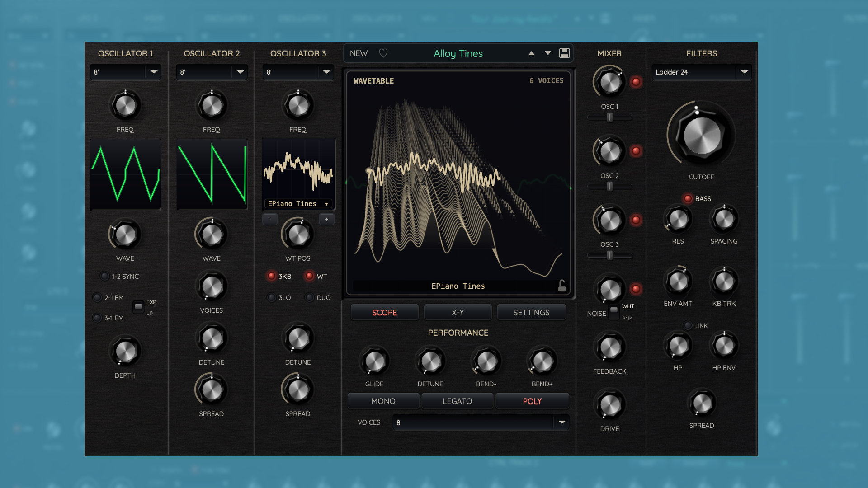Enable the DUO toggle
Viewport: 868px width, 488px height.
310,297
